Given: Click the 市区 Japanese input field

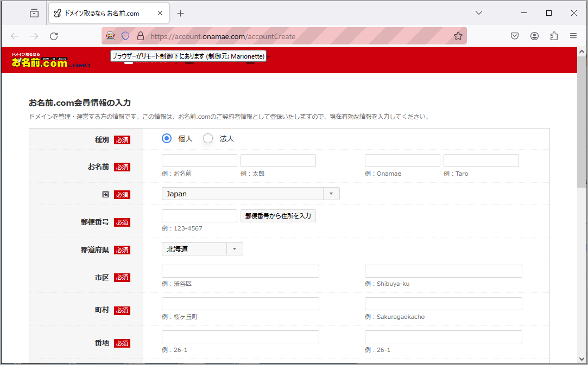Looking at the screenshot, I should point(241,271).
